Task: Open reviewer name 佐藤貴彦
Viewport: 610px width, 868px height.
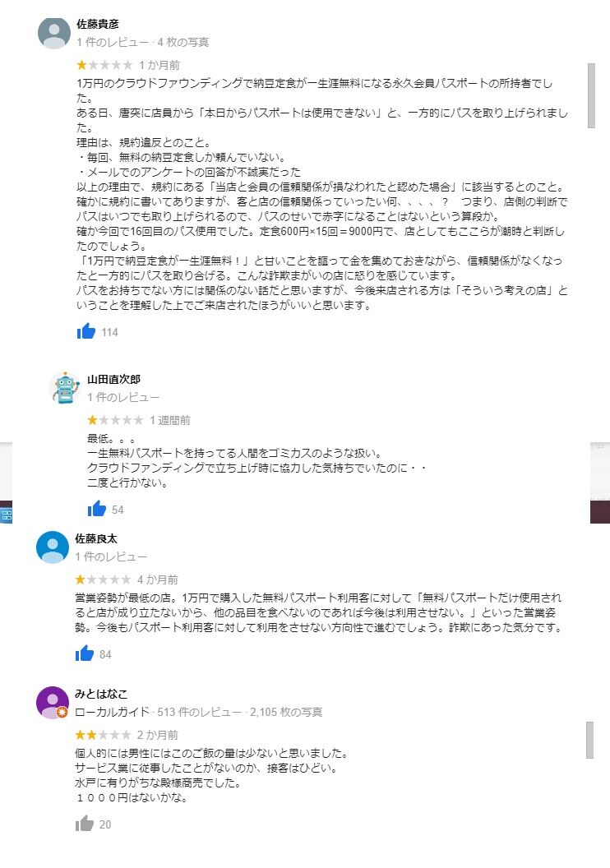Action: click(x=98, y=25)
